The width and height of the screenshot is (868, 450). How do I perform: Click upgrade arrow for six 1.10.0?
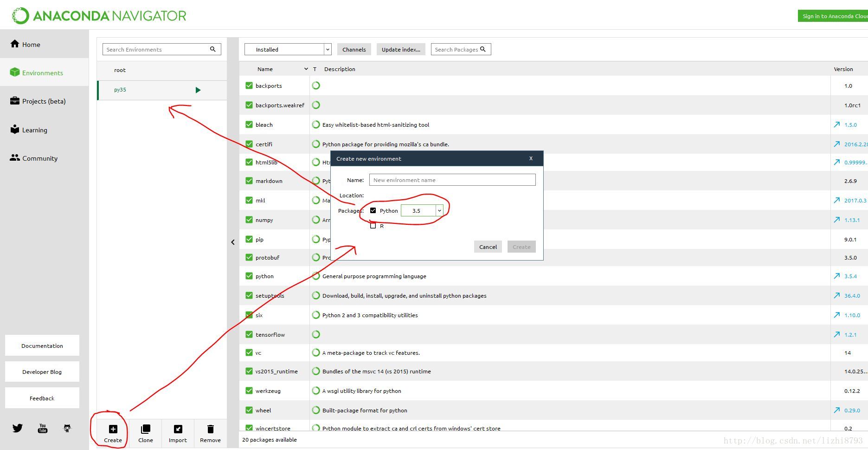coord(837,315)
